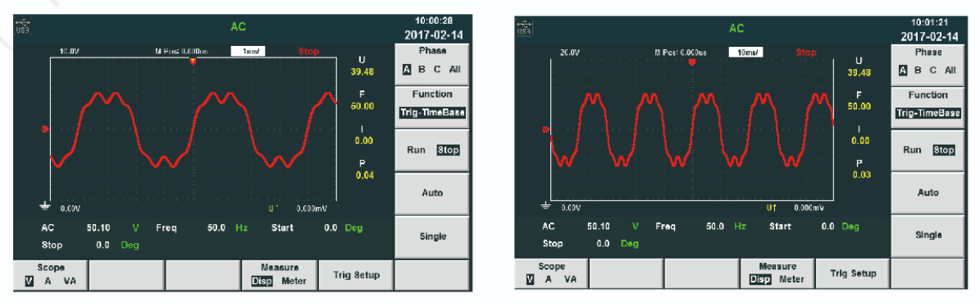This screenshot has width=980, height=303.
Task: Click the Single button on the right screen
Action: 928,235
